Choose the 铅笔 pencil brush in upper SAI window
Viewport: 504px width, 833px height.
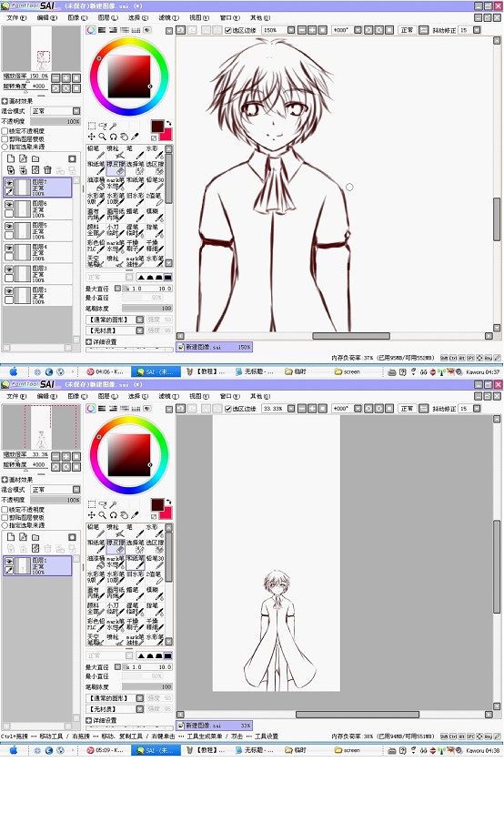point(96,152)
